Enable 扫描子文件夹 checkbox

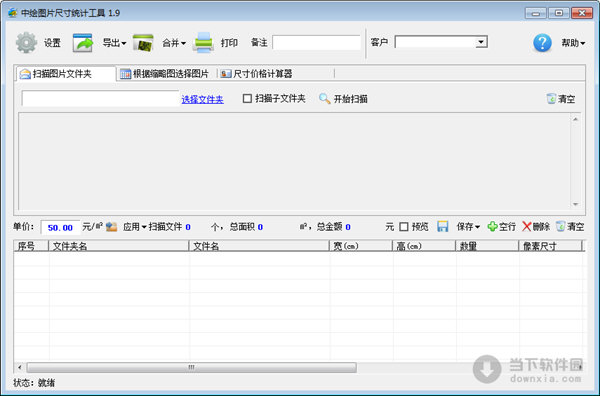(x=247, y=99)
